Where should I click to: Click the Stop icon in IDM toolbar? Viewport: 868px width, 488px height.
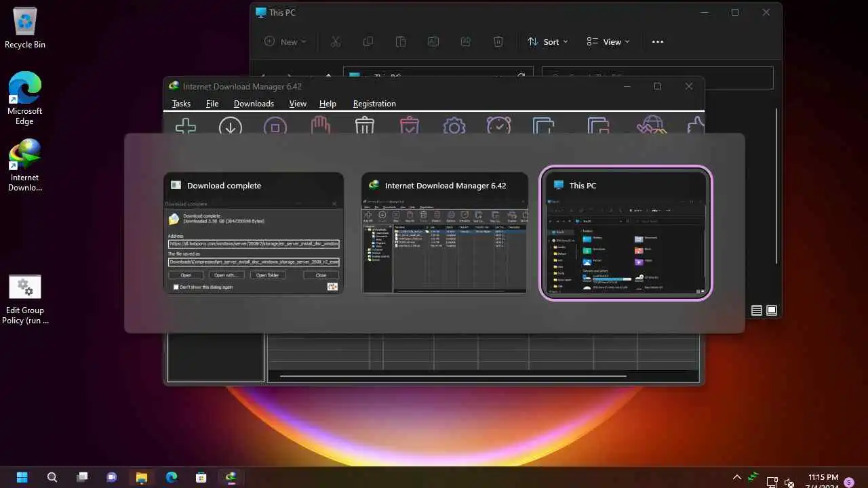coord(275,126)
